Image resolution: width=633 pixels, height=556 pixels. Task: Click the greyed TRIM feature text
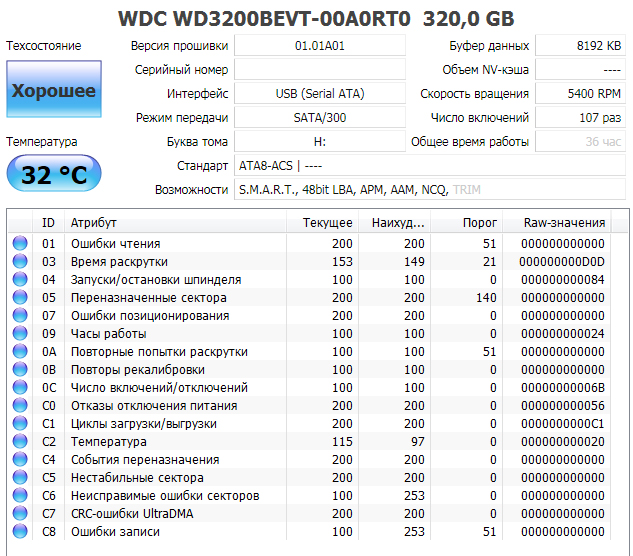click(467, 189)
